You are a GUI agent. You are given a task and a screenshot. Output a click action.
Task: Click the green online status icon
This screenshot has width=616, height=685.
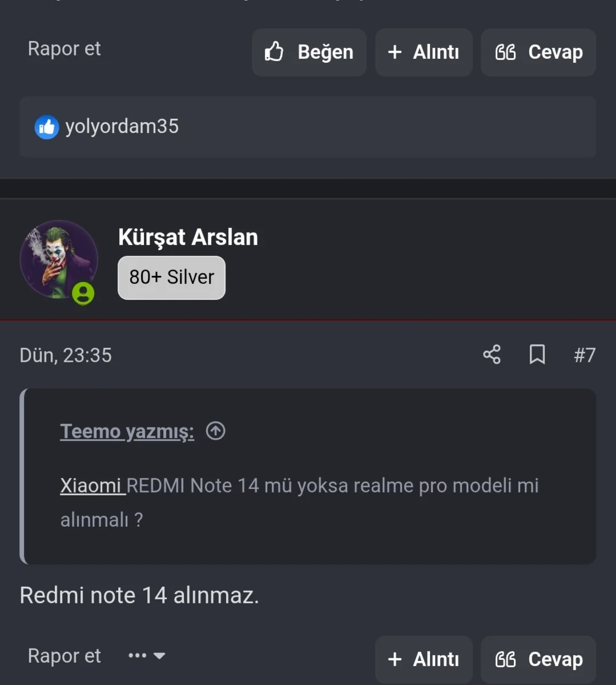[x=83, y=293]
